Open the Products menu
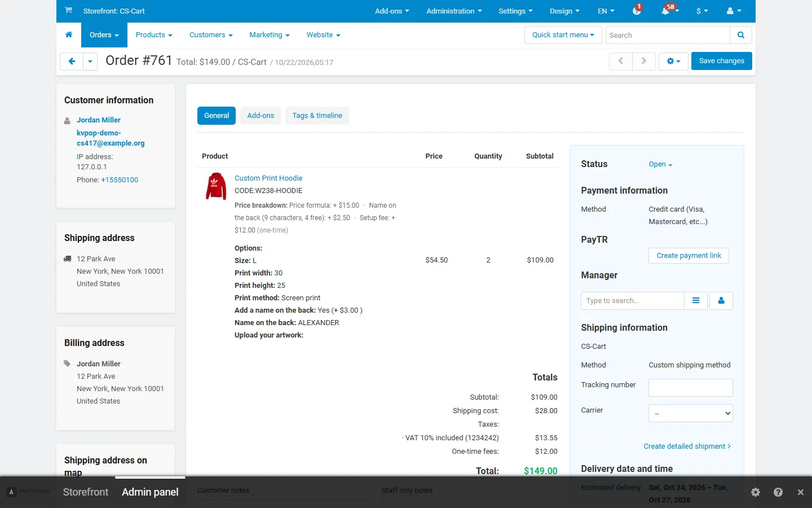Image resolution: width=812 pixels, height=508 pixels. tap(154, 35)
